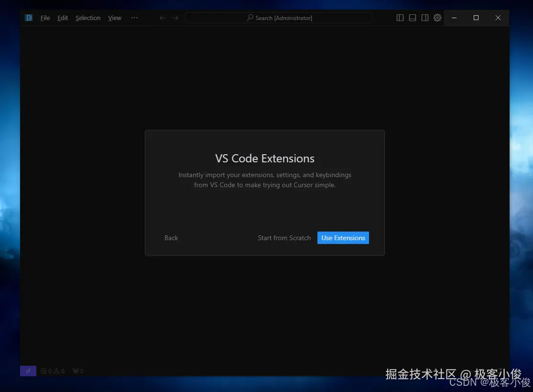The height and width of the screenshot is (392, 533).
Task: Show more menu items via ellipsis
Action: click(134, 18)
